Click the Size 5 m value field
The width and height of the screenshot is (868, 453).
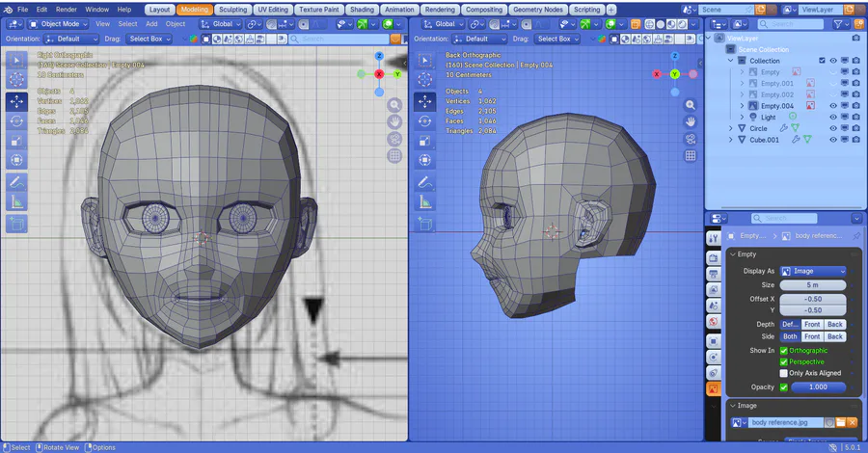813,285
